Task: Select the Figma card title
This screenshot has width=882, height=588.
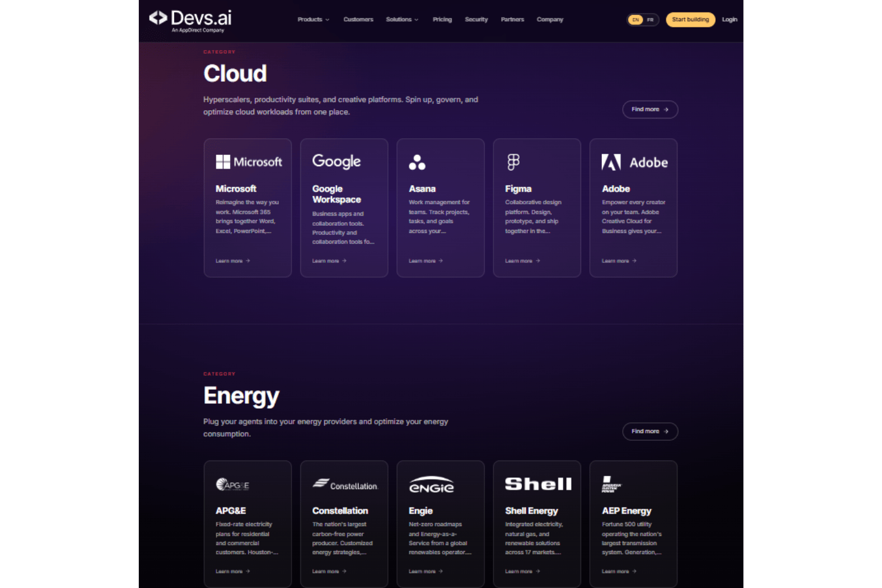Action: pos(518,189)
